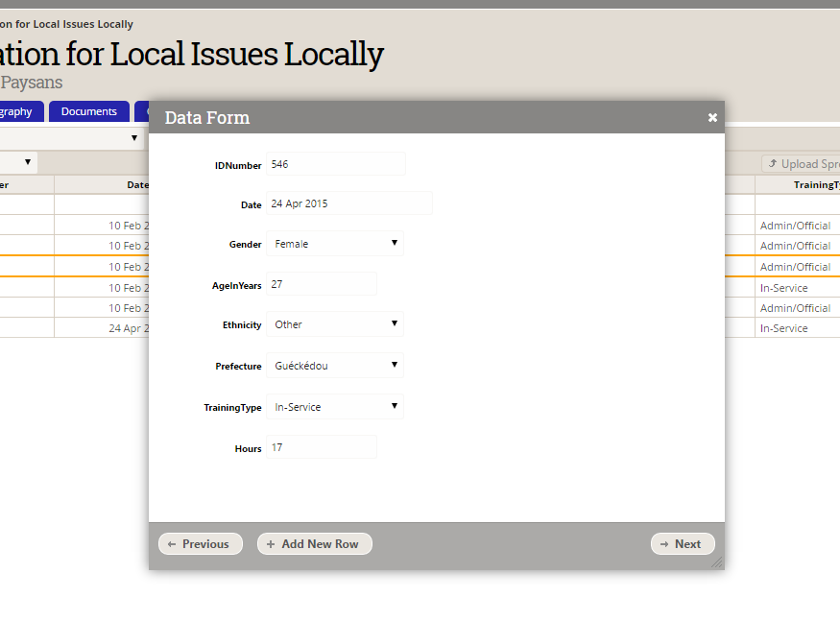Use the dialog resize grip icon

717,562
